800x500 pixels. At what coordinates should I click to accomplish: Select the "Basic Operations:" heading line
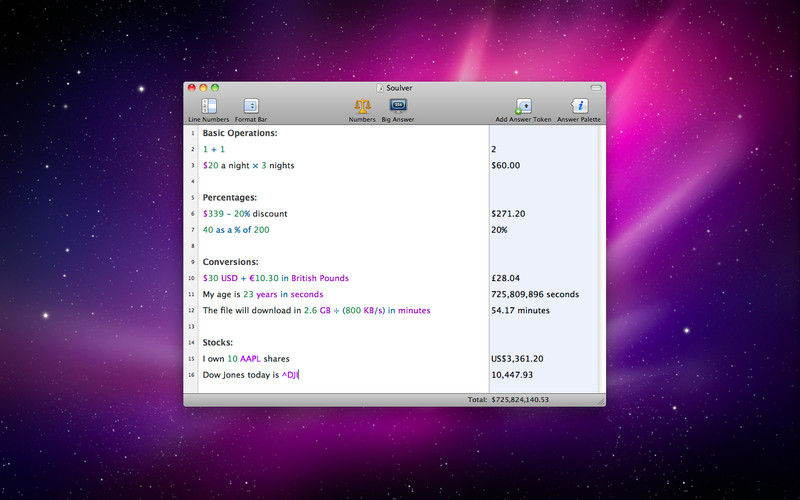pyautogui.click(x=240, y=133)
